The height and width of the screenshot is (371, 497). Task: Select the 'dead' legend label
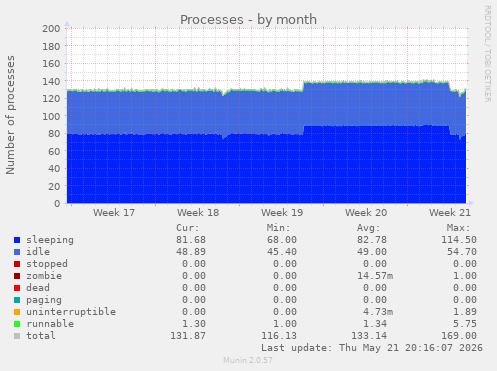[38, 288]
